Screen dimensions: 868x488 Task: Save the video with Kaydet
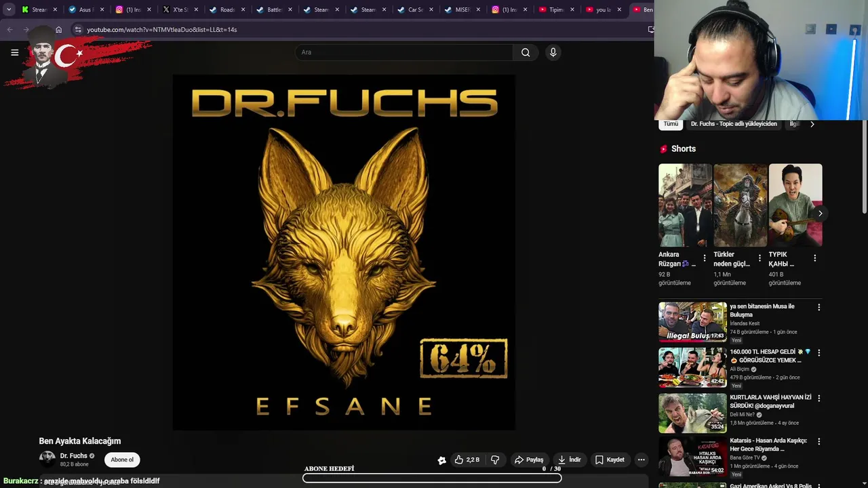pyautogui.click(x=610, y=460)
